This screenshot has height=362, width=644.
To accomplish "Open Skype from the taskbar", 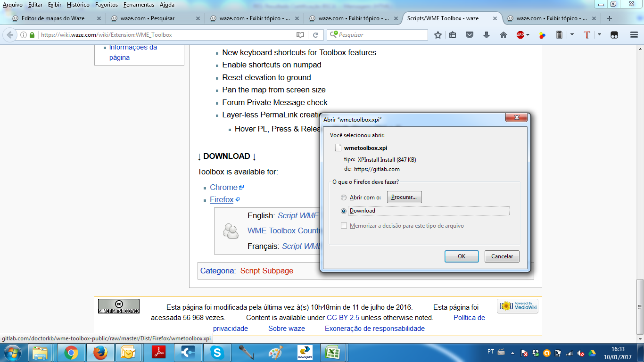I will 217,353.
